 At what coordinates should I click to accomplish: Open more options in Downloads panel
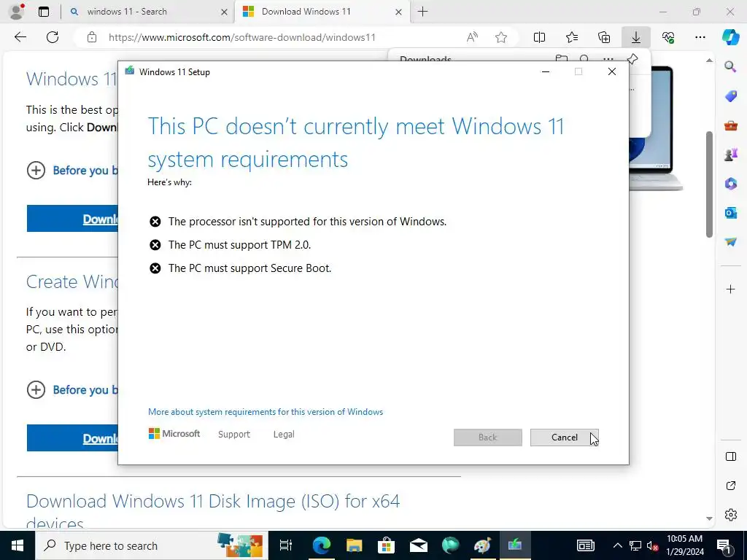coord(608,60)
